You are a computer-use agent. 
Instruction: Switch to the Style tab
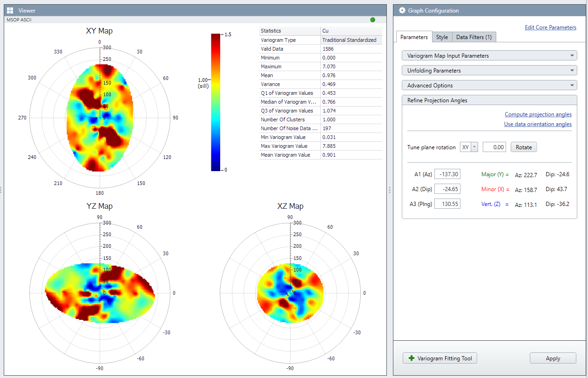pyautogui.click(x=442, y=37)
